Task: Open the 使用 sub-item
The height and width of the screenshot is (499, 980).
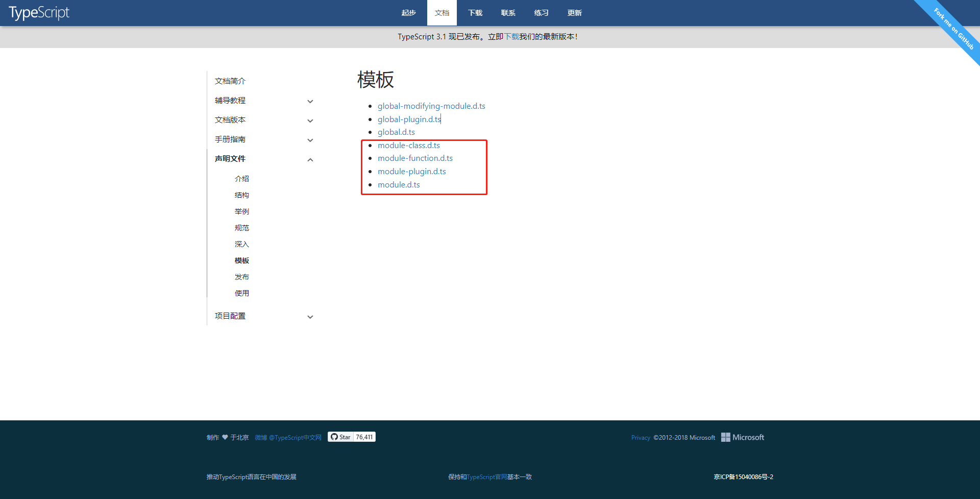Action: pyautogui.click(x=242, y=293)
